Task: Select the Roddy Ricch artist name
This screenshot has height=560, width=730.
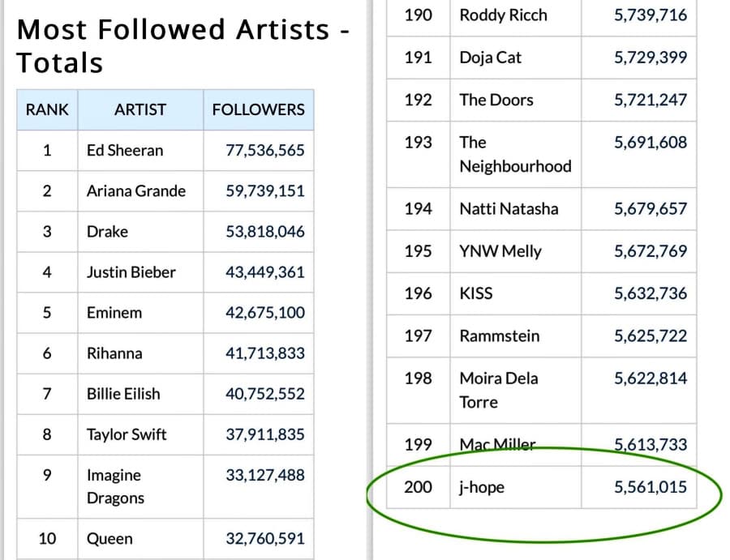Action: click(x=503, y=15)
